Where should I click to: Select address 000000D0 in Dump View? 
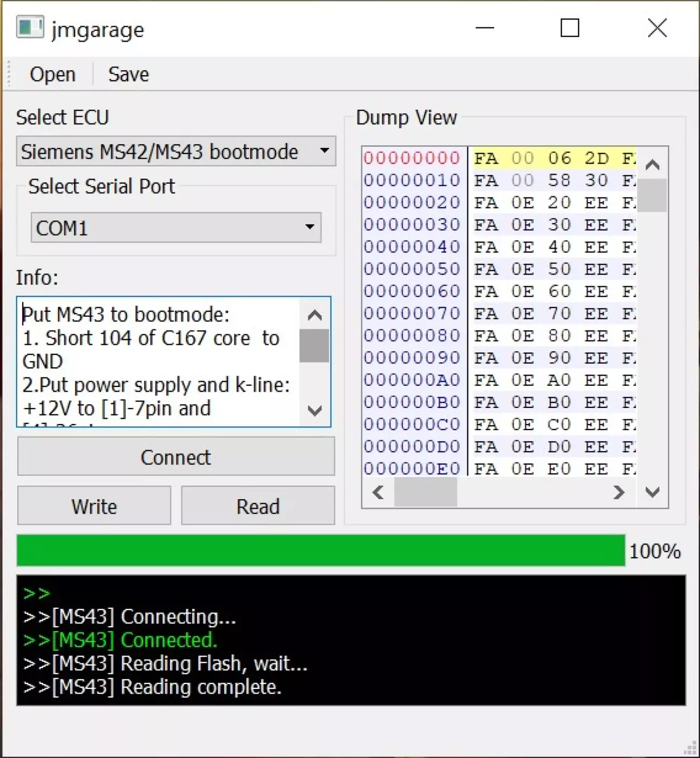[x=412, y=446]
